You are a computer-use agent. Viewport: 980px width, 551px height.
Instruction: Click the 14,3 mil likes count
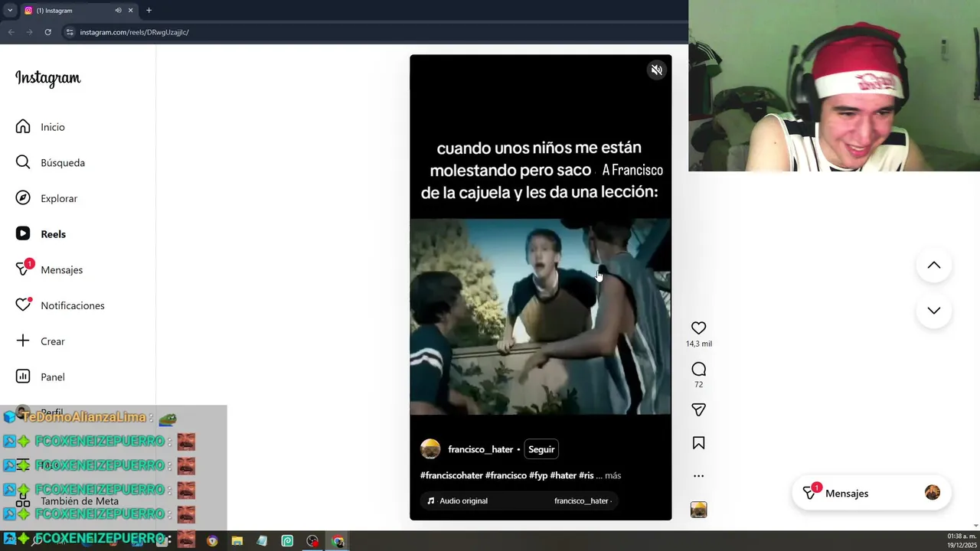pos(698,344)
